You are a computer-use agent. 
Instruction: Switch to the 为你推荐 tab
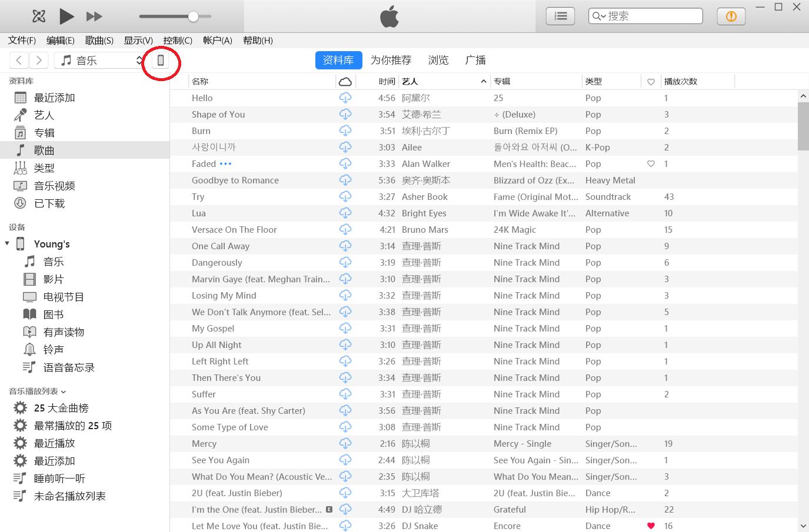391,60
